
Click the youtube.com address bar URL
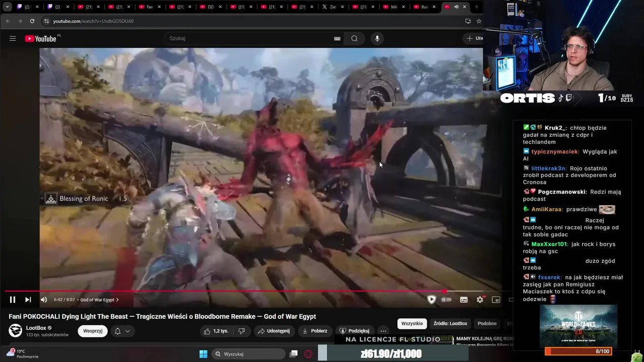click(94, 21)
